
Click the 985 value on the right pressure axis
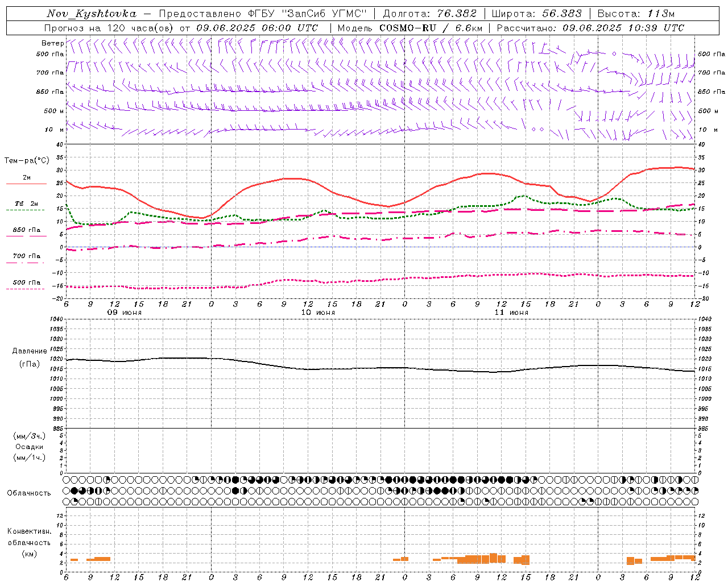[704, 429]
